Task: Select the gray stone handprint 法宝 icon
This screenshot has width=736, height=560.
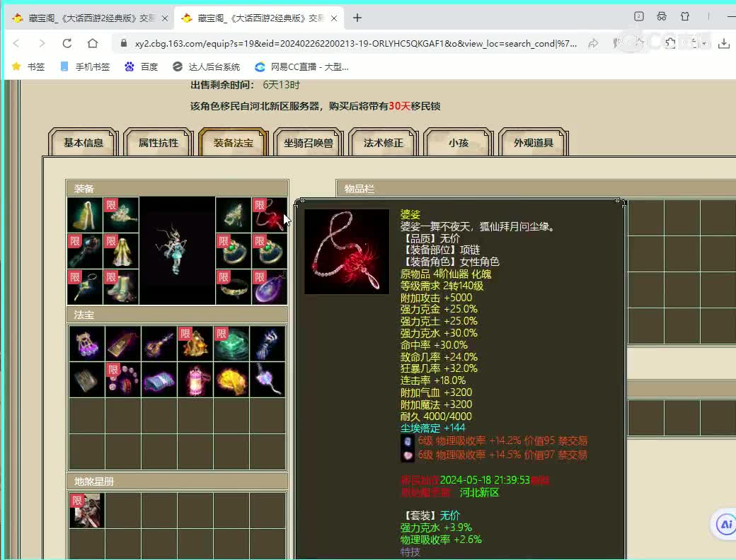Action: [87, 380]
